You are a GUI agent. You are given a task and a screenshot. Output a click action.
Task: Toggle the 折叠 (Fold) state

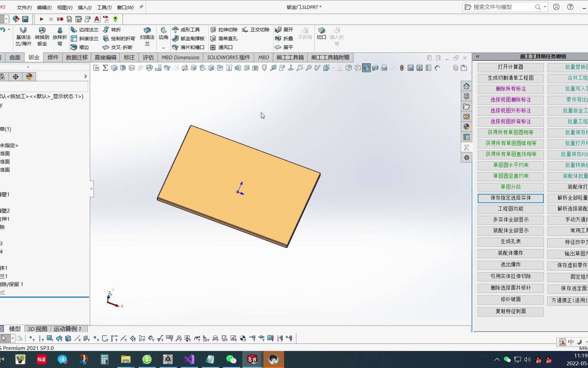point(283,39)
